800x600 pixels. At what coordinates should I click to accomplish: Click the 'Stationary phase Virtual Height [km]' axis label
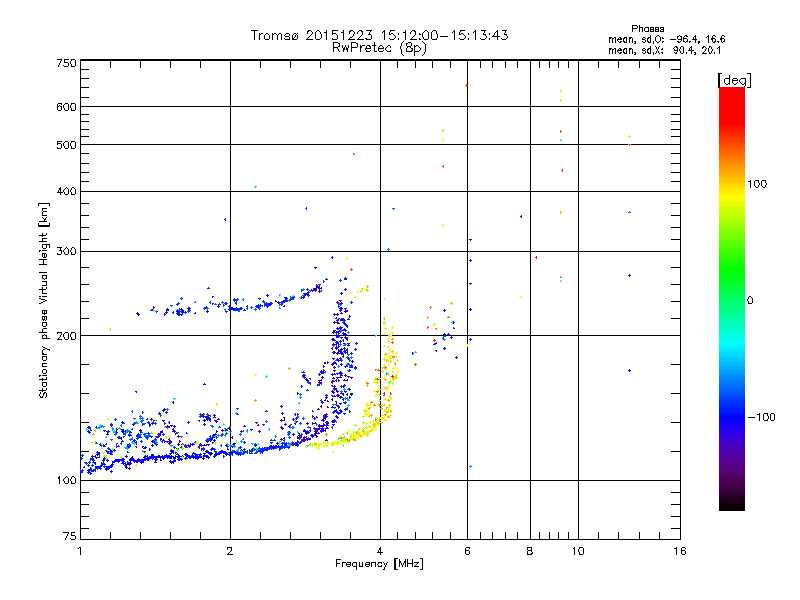44,300
